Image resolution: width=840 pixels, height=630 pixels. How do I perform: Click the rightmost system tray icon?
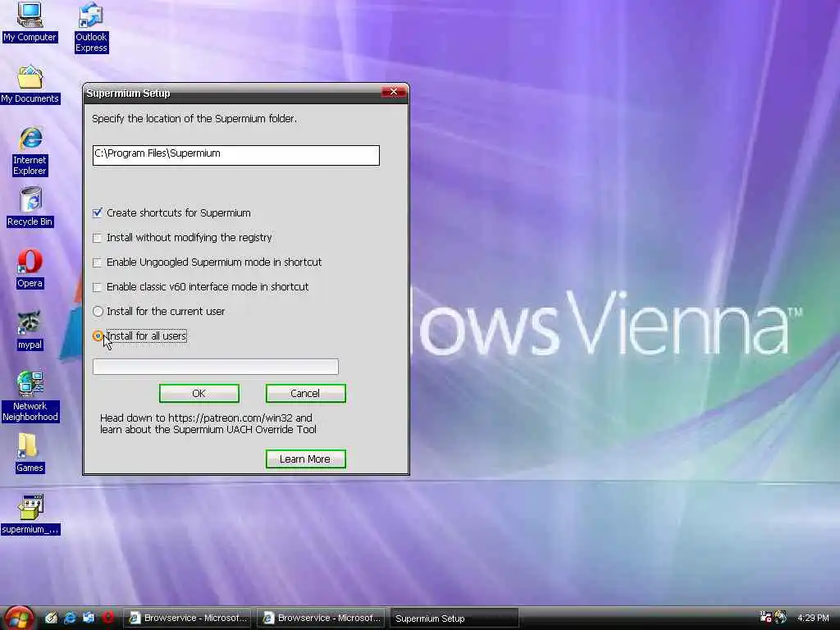pos(781,617)
